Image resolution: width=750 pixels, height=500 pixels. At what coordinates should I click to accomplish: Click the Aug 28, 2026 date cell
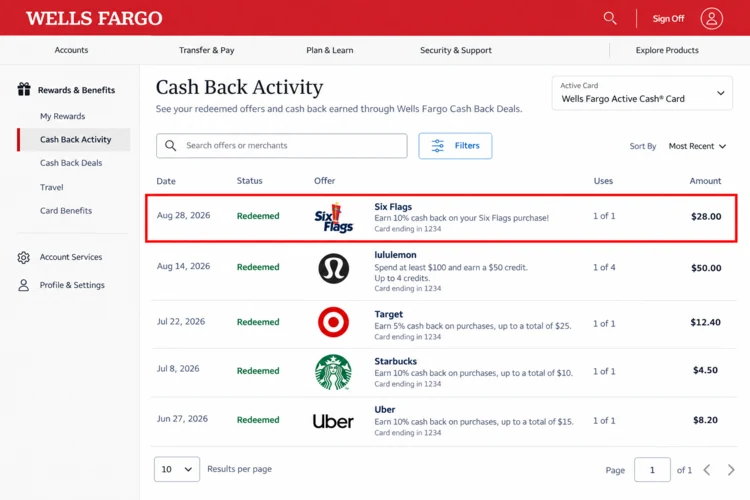(184, 215)
